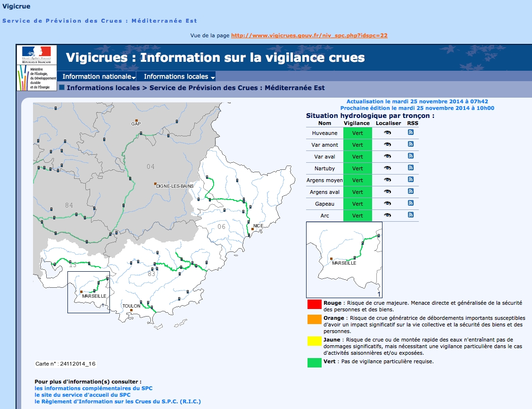Expand the Information nationale dropdown arrow

click(x=133, y=78)
